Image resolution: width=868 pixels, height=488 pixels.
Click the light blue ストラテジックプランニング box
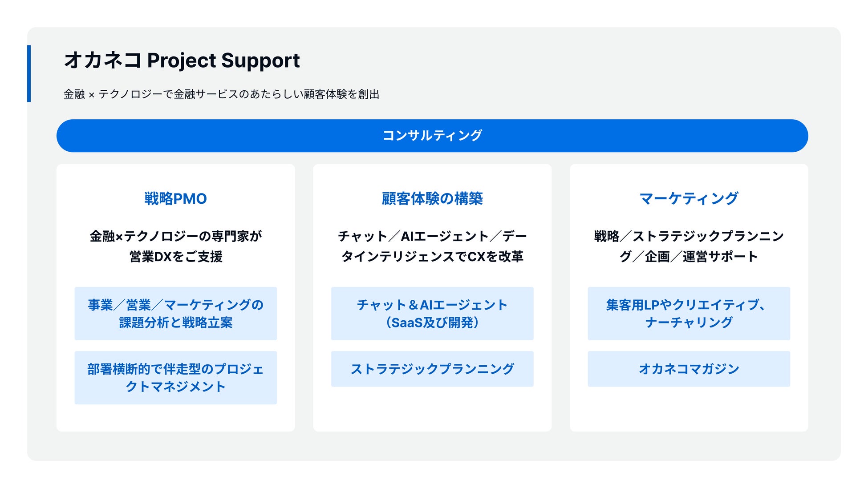tap(432, 369)
